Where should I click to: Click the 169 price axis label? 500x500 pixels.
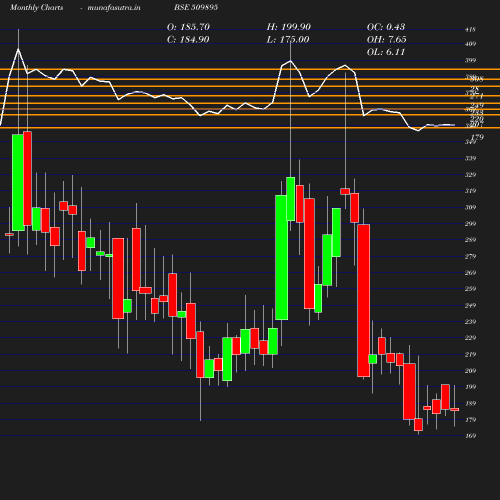470,436
